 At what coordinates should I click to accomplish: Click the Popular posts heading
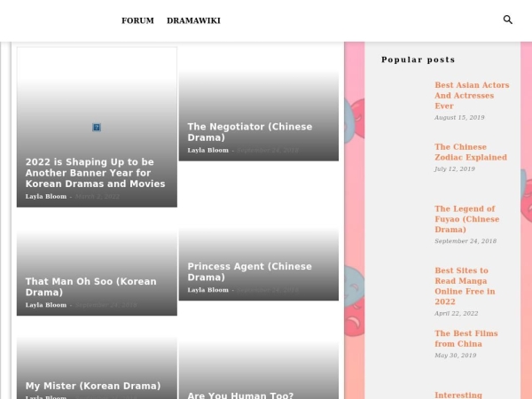418,59
